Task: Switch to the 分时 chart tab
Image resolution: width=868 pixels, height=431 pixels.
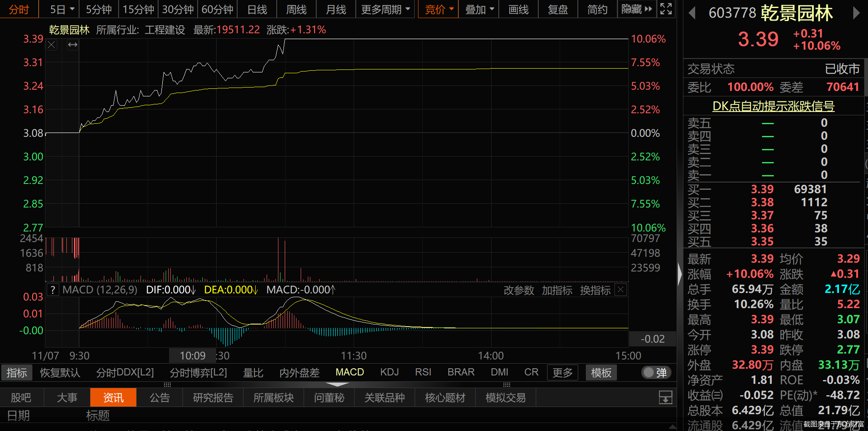Action: pyautogui.click(x=19, y=9)
